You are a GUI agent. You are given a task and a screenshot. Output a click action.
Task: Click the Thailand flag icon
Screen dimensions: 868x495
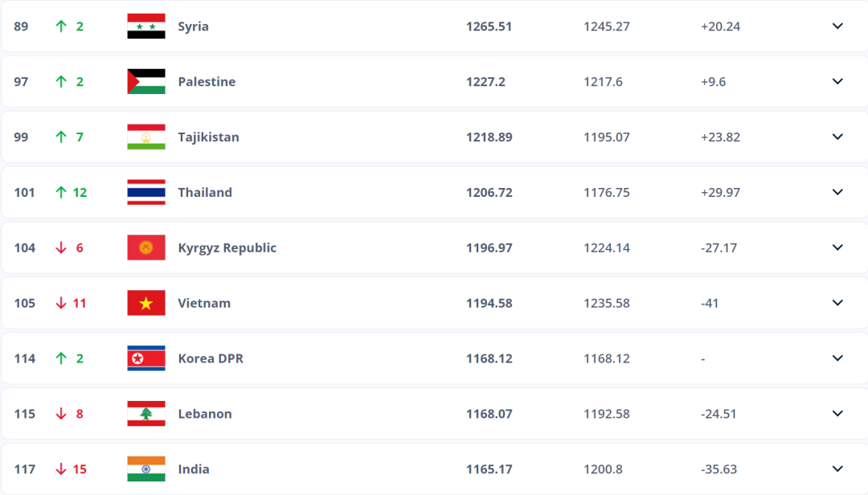coord(146,192)
